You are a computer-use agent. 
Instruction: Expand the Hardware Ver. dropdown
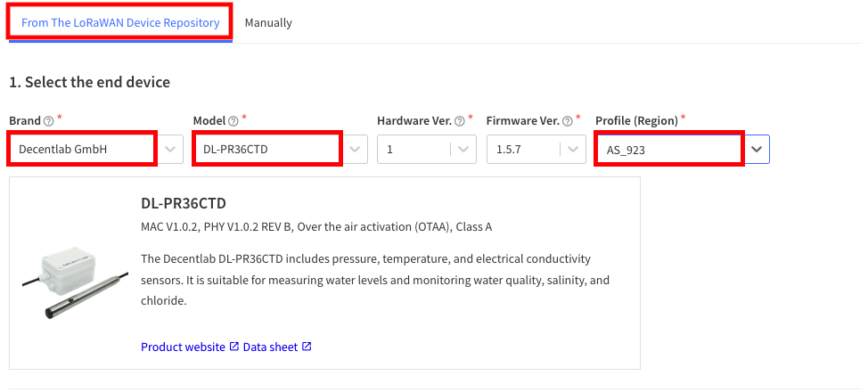click(464, 150)
